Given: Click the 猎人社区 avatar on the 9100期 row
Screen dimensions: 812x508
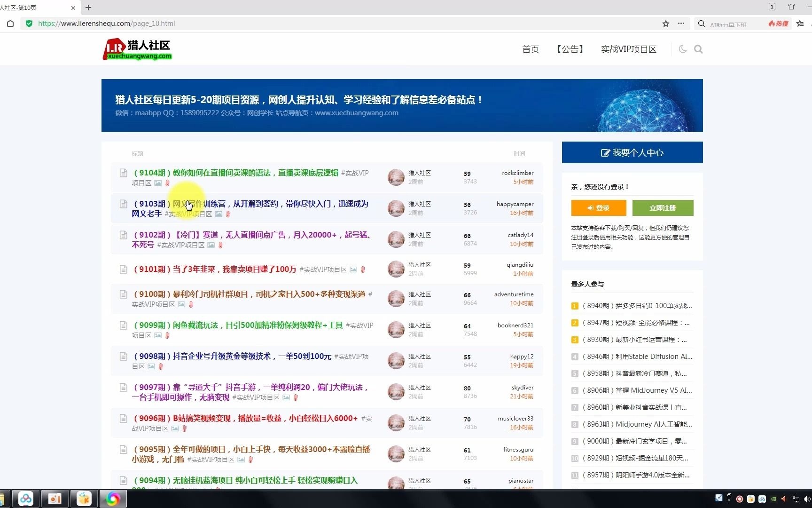Looking at the screenshot, I should click(396, 299).
